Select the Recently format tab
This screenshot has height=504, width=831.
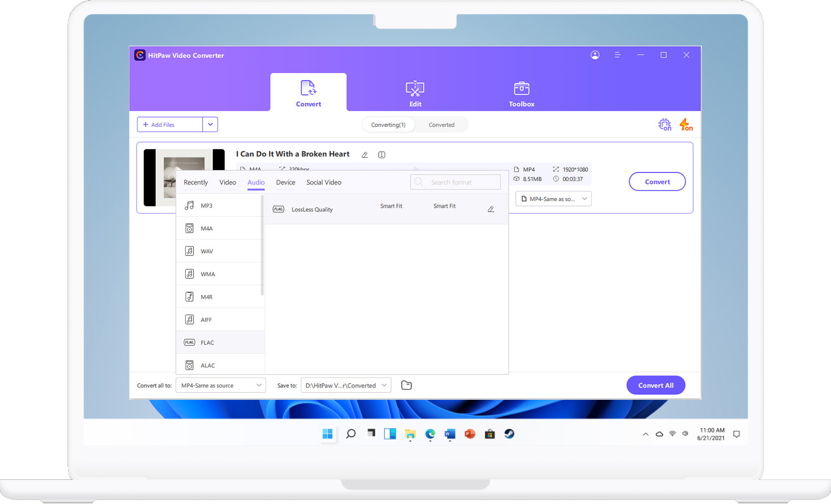click(196, 183)
